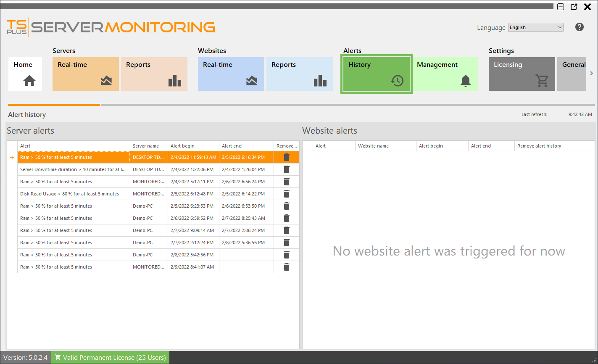Select the Servers Reports bar-chart icon
The height and width of the screenshot is (364, 598).
(x=175, y=81)
